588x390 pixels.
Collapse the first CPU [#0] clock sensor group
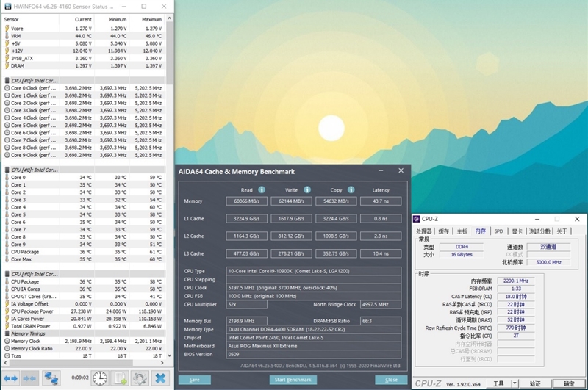tap(7, 80)
